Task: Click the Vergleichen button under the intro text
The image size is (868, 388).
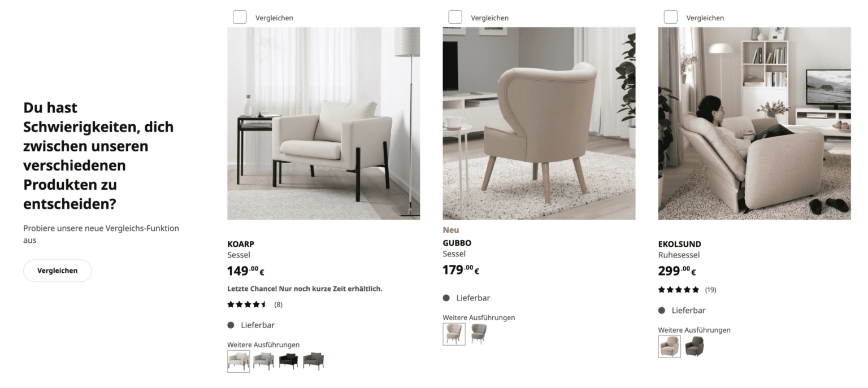Action: [x=57, y=271]
